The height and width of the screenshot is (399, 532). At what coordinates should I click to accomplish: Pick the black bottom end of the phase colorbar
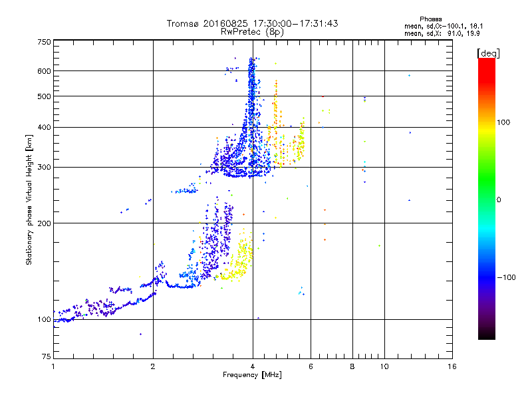(x=487, y=335)
